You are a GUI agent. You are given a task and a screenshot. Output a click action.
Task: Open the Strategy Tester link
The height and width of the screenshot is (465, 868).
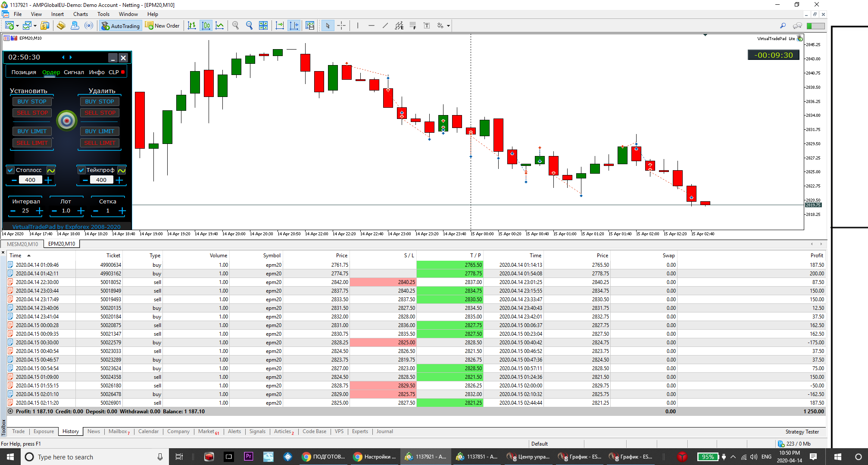click(x=802, y=432)
